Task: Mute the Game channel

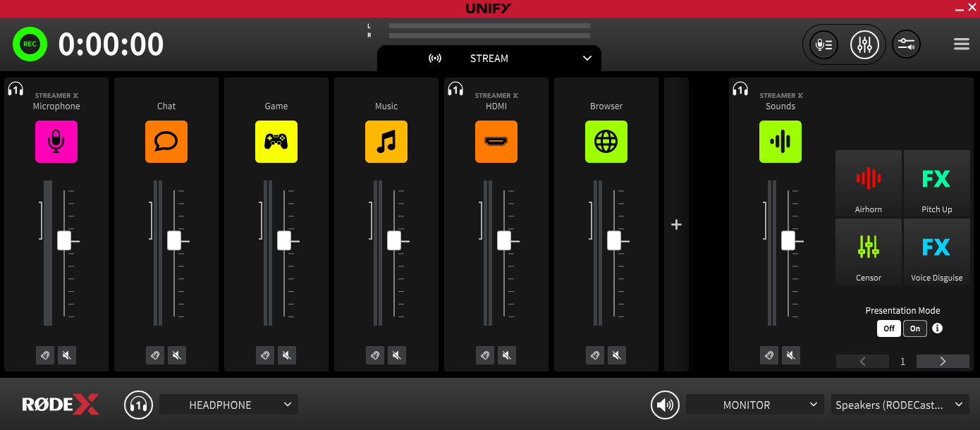Action: click(x=287, y=355)
